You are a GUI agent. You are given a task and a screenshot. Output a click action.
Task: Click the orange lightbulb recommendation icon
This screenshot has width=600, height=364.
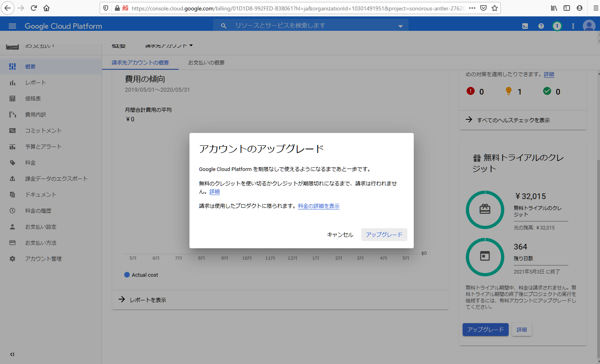[509, 91]
